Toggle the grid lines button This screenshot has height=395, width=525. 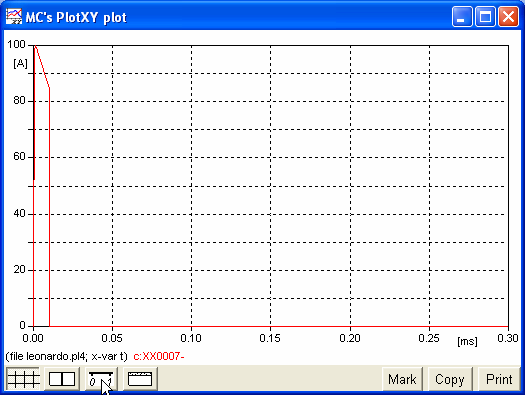coord(23,379)
